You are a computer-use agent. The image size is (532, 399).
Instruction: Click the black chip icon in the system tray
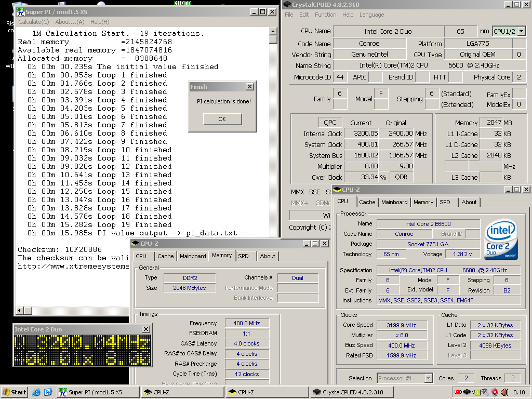click(x=467, y=392)
